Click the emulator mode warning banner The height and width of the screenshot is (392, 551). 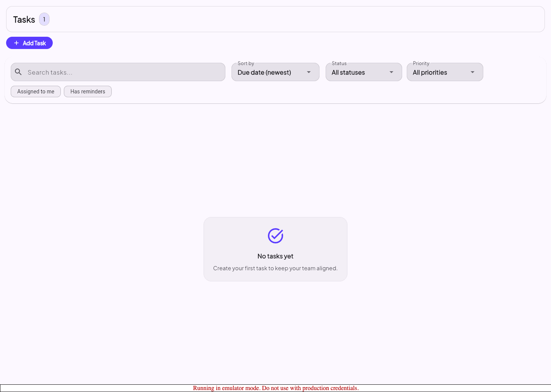point(275,388)
